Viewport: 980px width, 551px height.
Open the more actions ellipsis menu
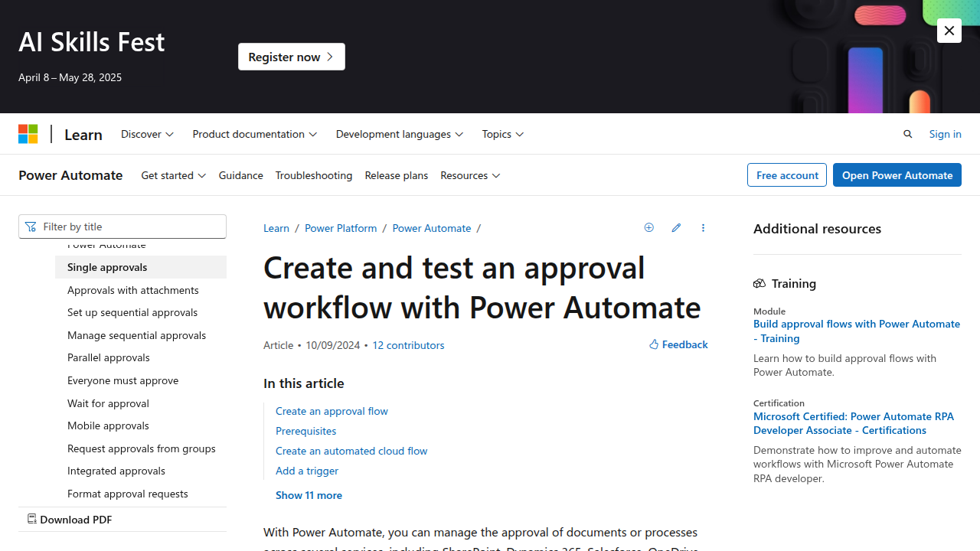click(703, 227)
